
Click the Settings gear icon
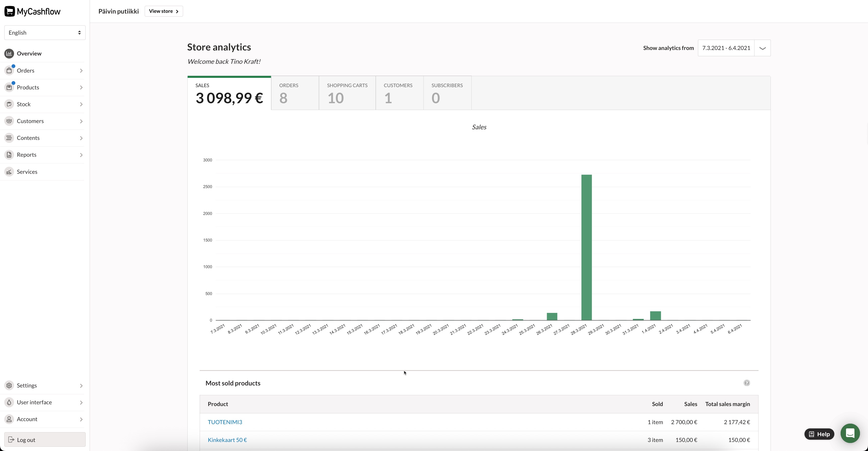point(9,385)
